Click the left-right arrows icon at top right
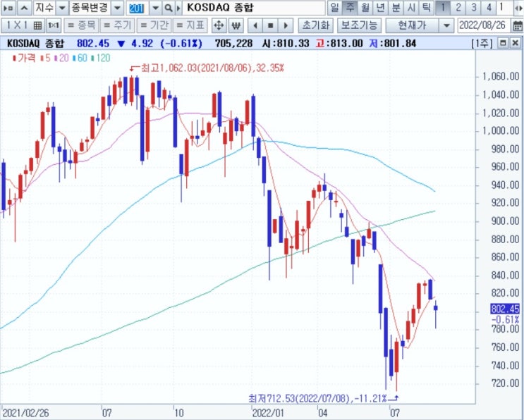Viewport: 524px width, 420px height. pyautogui.click(x=518, y=8)
